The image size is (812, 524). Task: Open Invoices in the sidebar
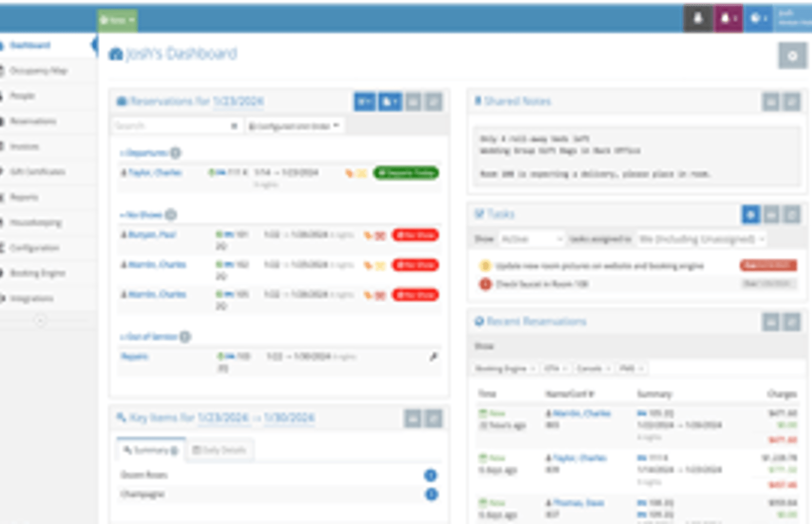[24, 147]
